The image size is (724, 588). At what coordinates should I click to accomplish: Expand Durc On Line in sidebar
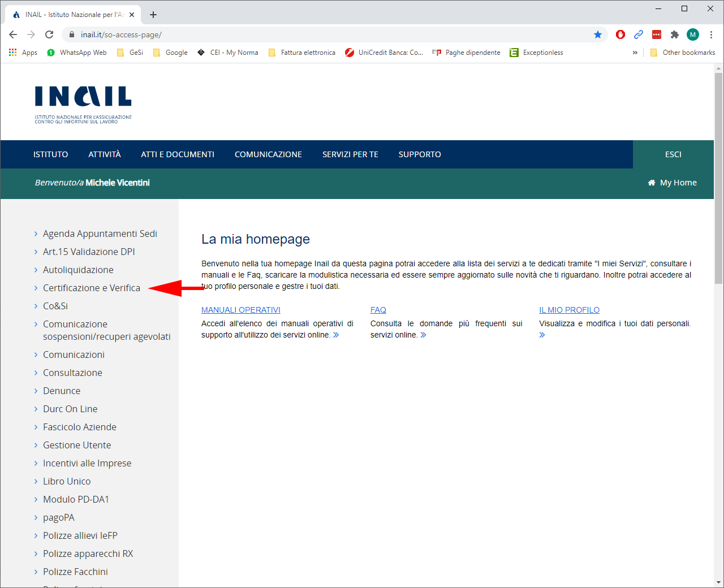tap(70, 409)
